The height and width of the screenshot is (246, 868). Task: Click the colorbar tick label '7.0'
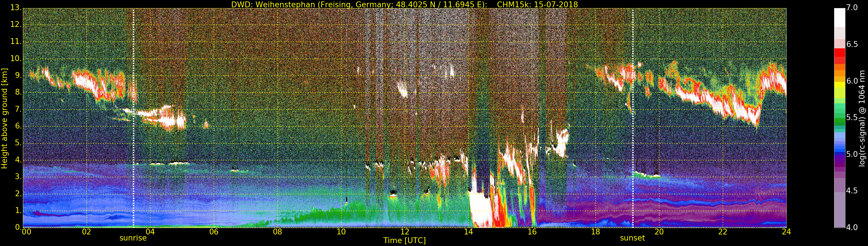click(852, 8)
